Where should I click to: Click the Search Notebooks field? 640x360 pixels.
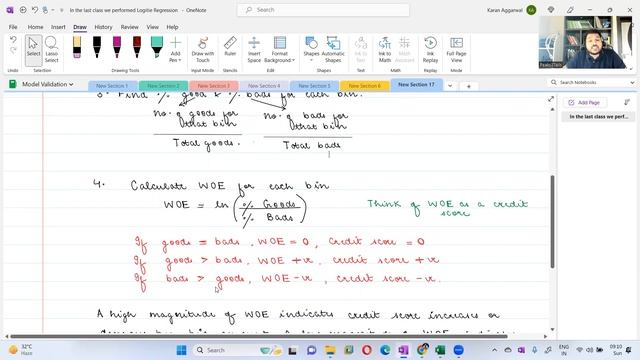589,82
